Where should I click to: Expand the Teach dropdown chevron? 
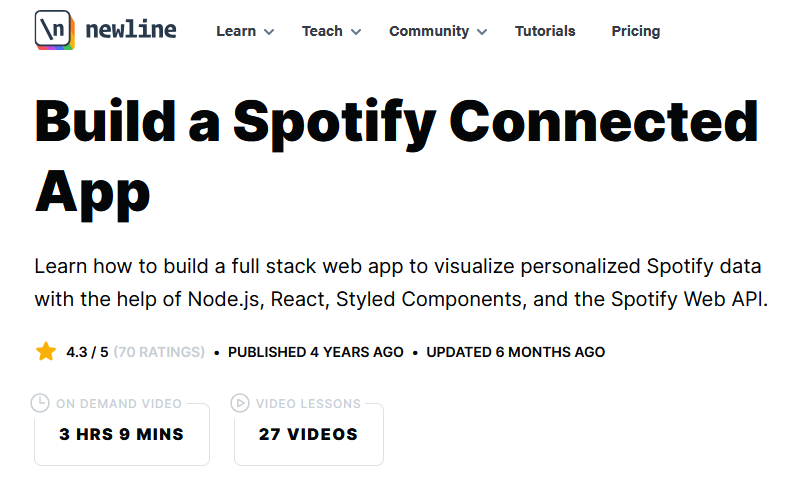coord(356,32)
